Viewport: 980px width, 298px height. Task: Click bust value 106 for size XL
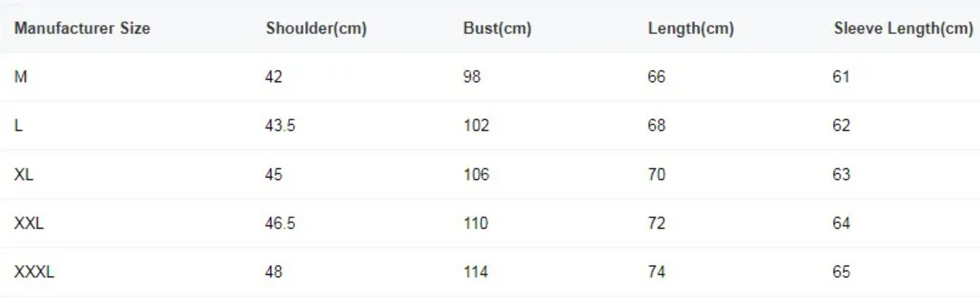click(x=476, y=174)
